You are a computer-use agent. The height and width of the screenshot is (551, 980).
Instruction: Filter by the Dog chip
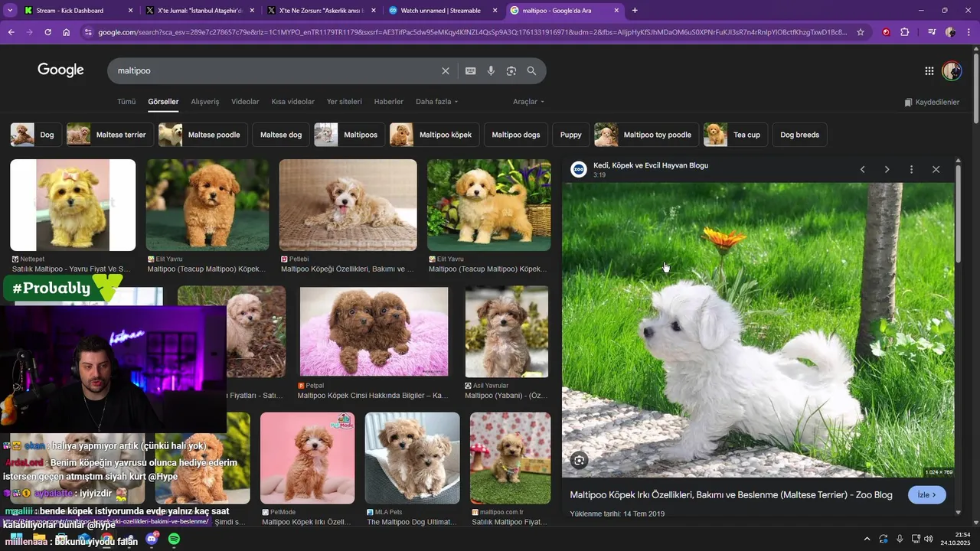click(x=36, y=135)
